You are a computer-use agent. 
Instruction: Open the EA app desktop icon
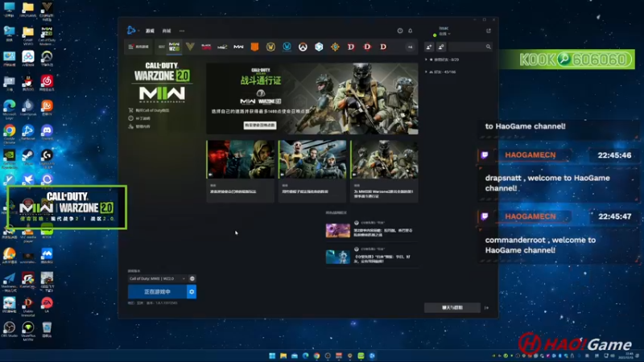pos(47,305)
